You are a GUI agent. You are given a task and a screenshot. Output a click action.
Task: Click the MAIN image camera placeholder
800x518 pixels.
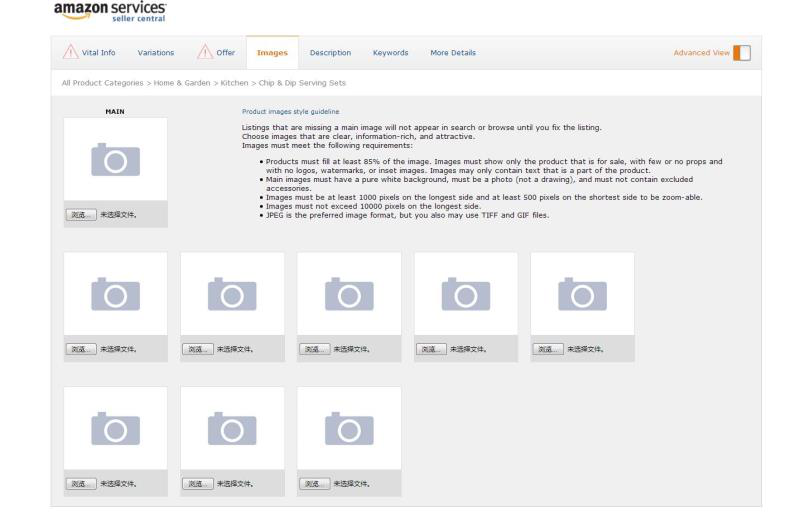pos(115,159)
